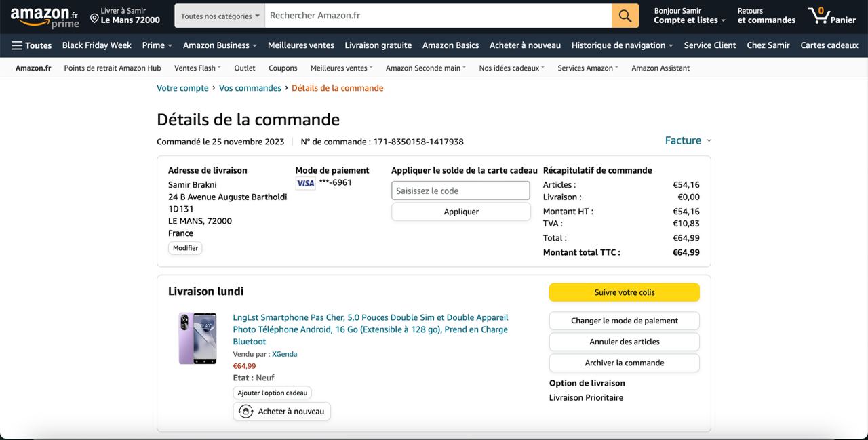Click Annuler des articles button
The height and width of the screenshot is (440, 868).
pyautogui.click(x=624, y=342)
